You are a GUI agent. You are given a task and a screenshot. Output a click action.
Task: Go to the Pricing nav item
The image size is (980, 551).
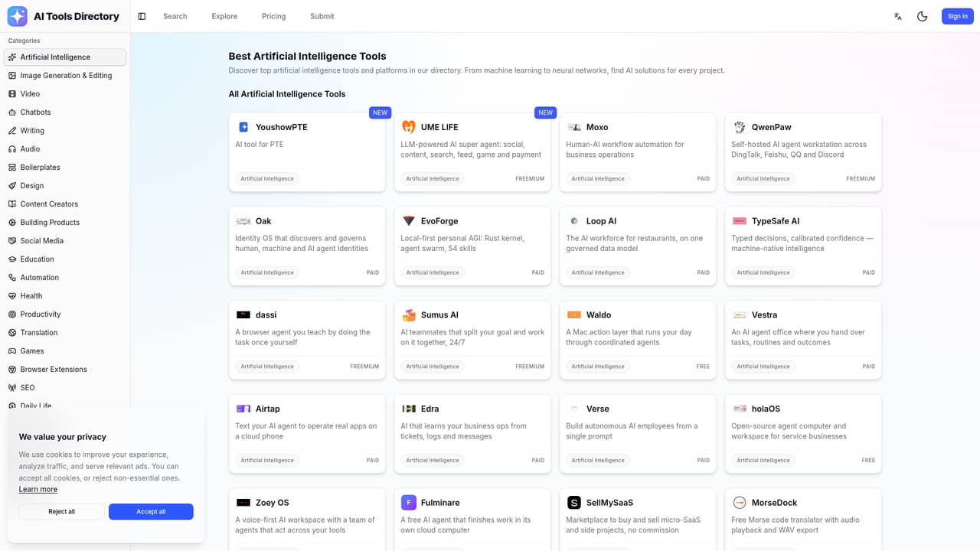(x=273, y=16)
